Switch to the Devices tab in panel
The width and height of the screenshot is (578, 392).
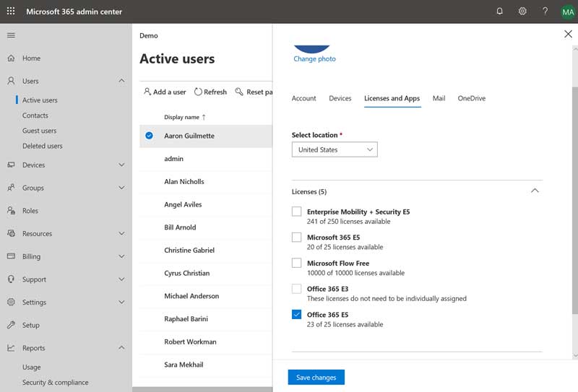point(340,98)
